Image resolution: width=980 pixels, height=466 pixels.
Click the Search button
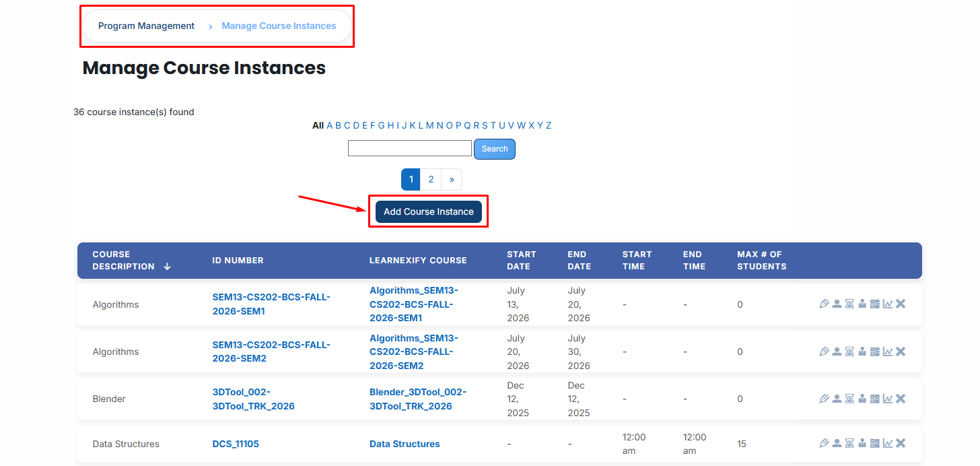coord(495,149)
